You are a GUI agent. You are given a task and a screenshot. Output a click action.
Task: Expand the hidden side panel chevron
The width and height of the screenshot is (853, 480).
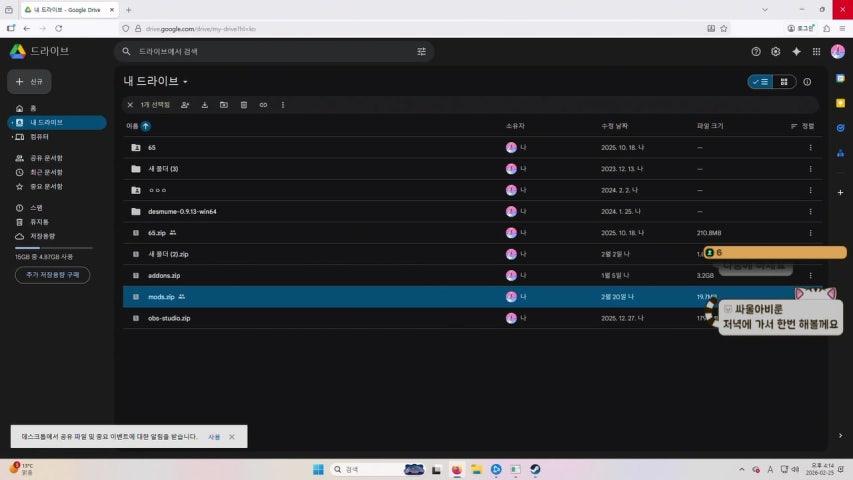(840, 435)
